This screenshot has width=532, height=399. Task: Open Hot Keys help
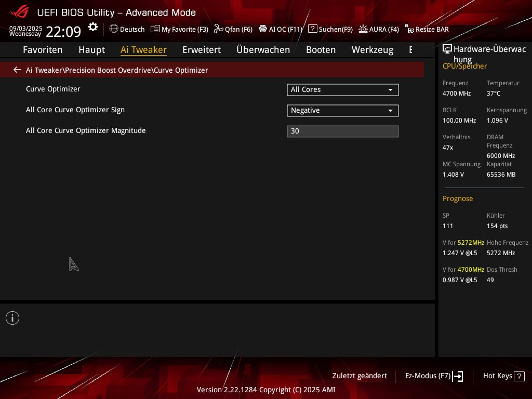(x=504, y=376)
